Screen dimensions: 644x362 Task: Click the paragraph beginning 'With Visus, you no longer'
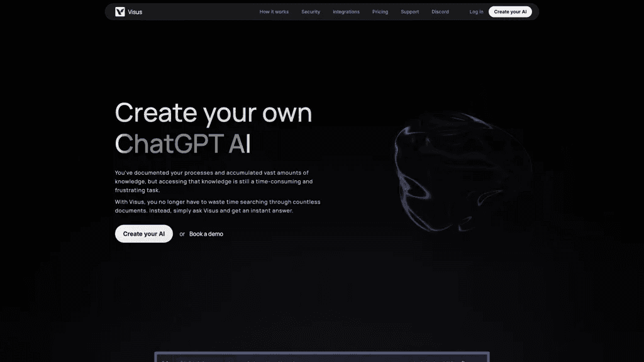point(217,206)
